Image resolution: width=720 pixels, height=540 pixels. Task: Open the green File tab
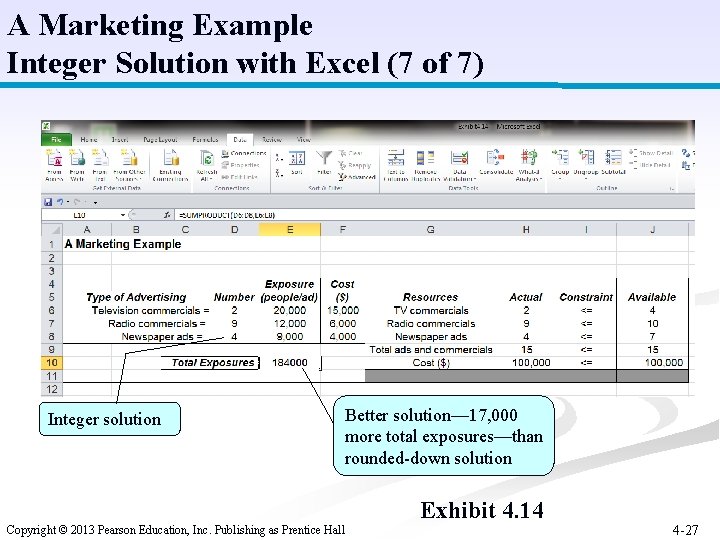(x=56, y=139)
